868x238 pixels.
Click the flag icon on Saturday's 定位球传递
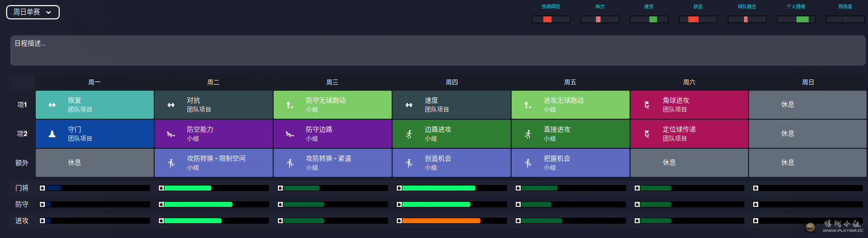[647, 134]
